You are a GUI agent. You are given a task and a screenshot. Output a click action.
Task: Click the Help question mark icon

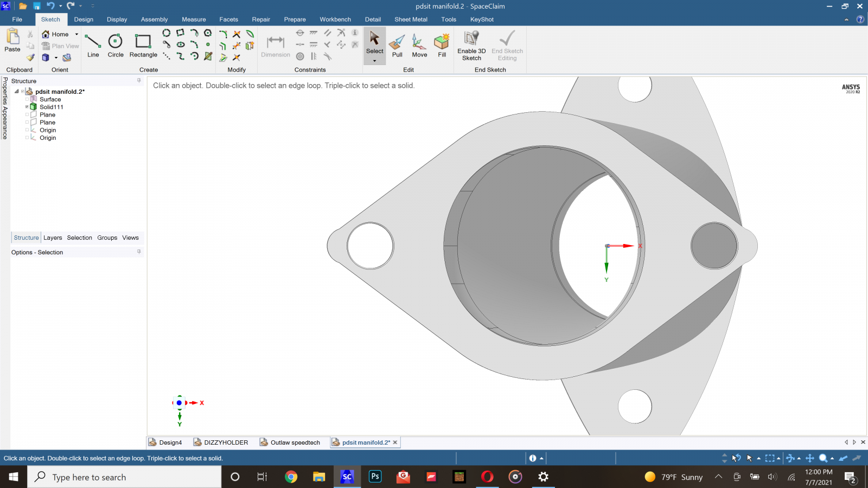coord(860,20)
